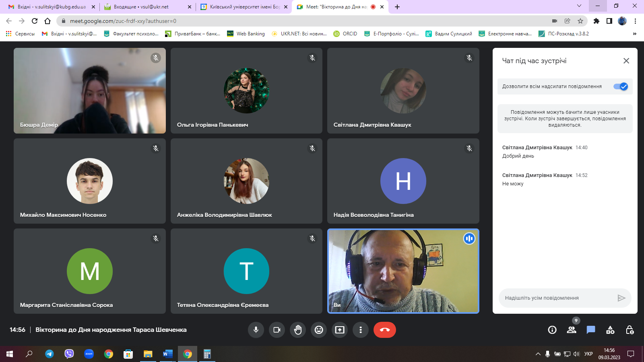This screenshot has width=644, height=362.
Task: Open the emoji reactions button
Action: (x=319, y=330)
